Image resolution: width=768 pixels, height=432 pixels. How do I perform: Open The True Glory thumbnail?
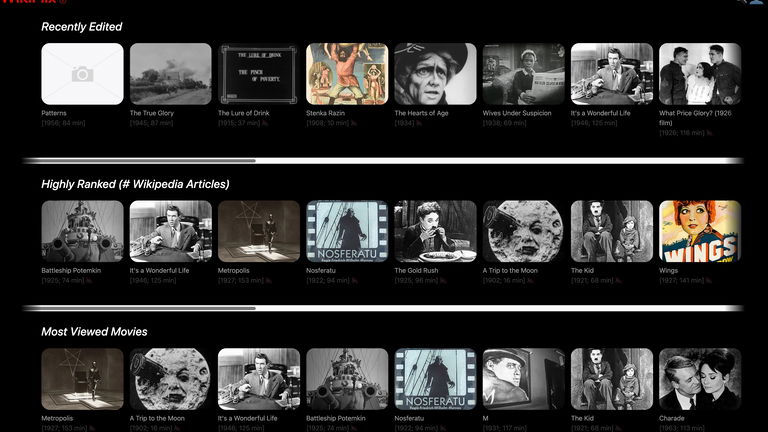point(170,74)
